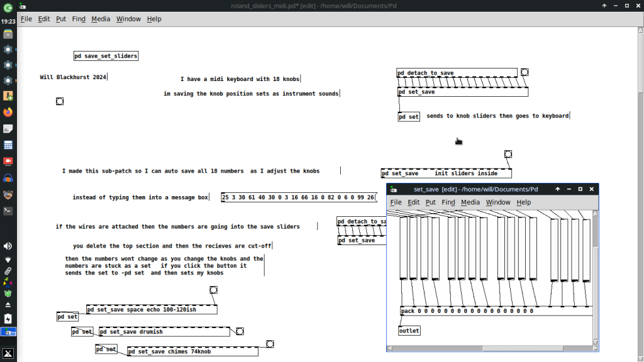The width and height of the screenshot is (644, 362).
Task: Click the second vertical slider from left in set_save
Action: pyautogui.click(x=413, y=248)
